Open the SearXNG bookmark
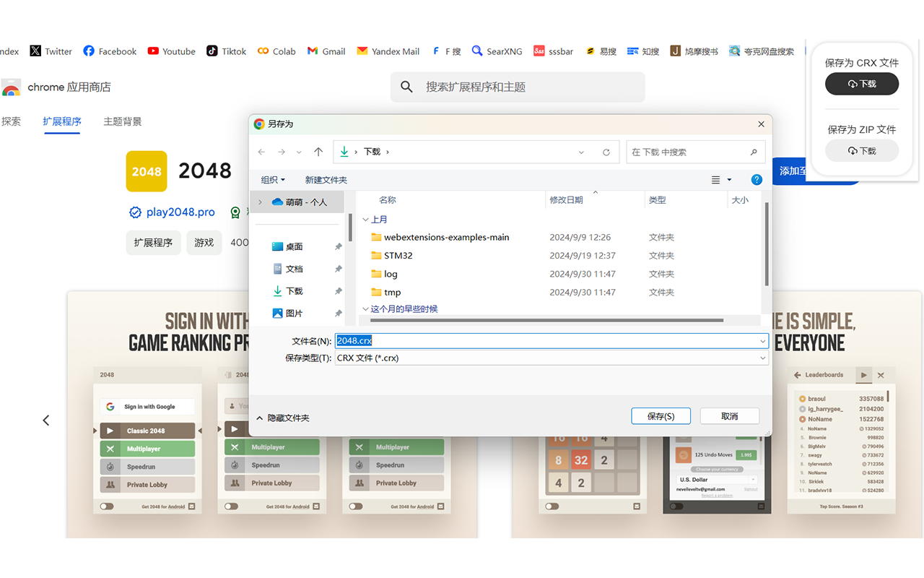The image size is (924, 578). click(497, 51)
